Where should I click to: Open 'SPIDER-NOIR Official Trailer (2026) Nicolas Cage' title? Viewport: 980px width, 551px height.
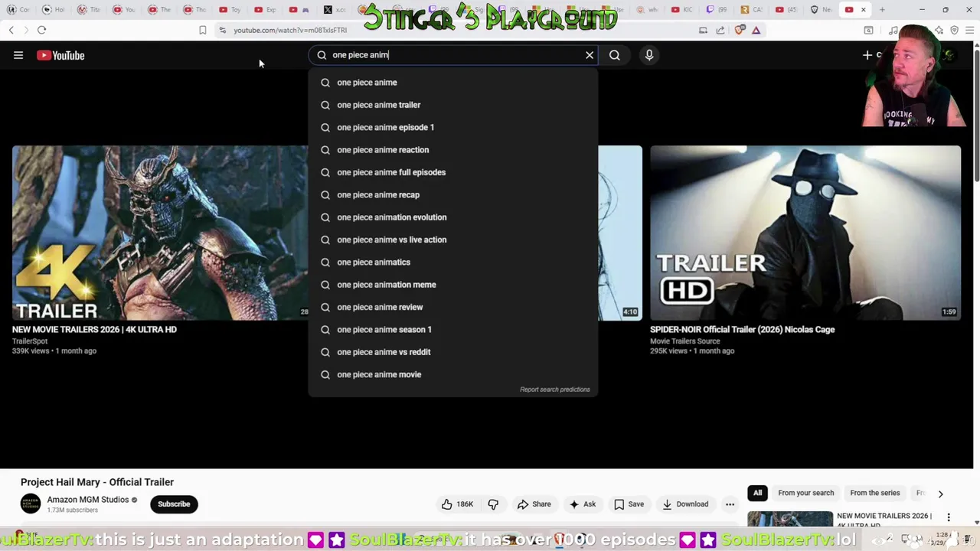(x=743, y=330)
